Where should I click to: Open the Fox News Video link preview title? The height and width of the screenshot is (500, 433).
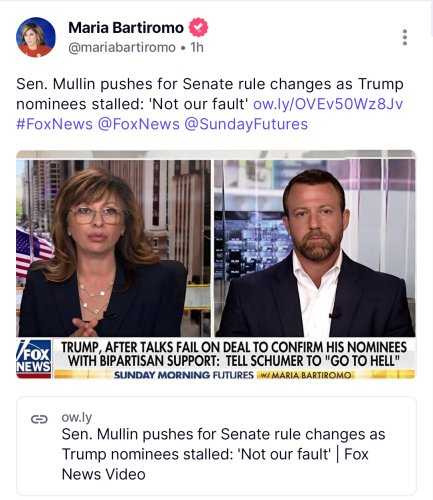(x=223, y=454)
